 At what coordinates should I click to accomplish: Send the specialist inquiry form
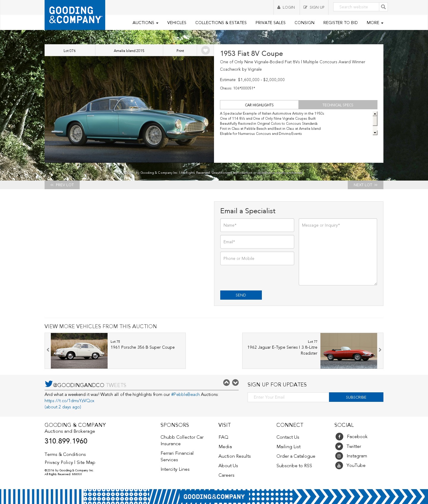click(241, 295)
